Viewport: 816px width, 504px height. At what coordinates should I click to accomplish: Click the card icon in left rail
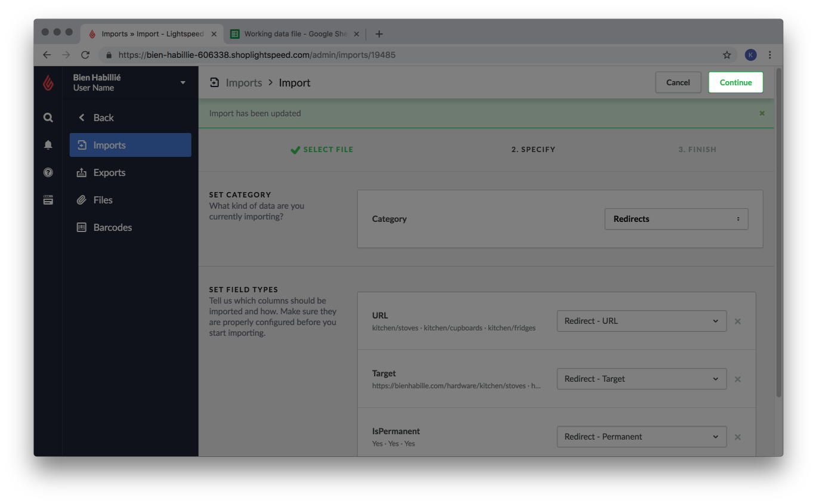pos(48,200)
